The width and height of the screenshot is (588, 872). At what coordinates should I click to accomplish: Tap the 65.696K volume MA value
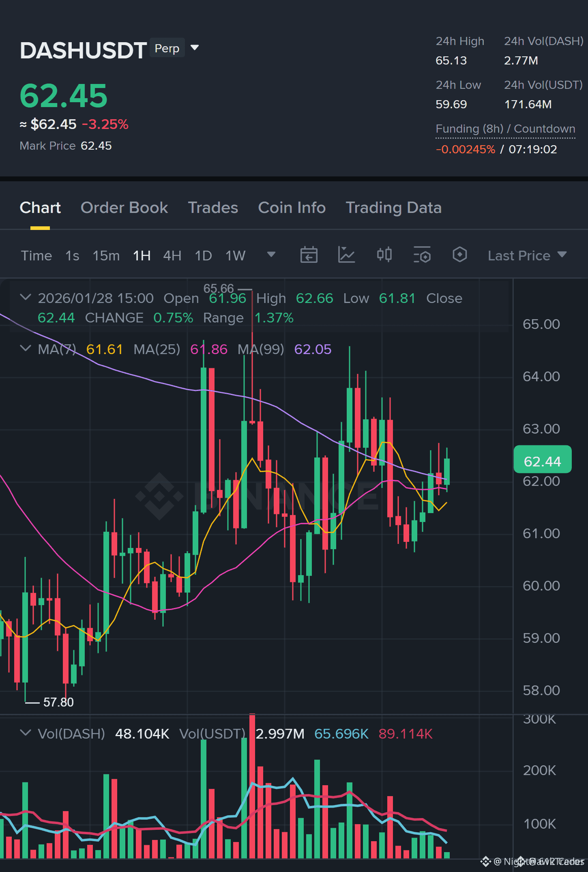click(x=341, y=734)
